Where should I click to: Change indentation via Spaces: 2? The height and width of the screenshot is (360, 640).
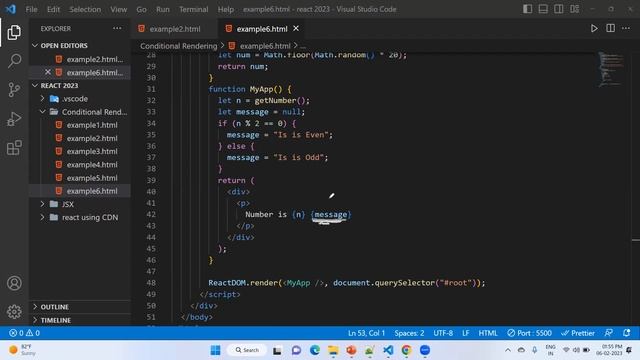(x=409, y=333)
